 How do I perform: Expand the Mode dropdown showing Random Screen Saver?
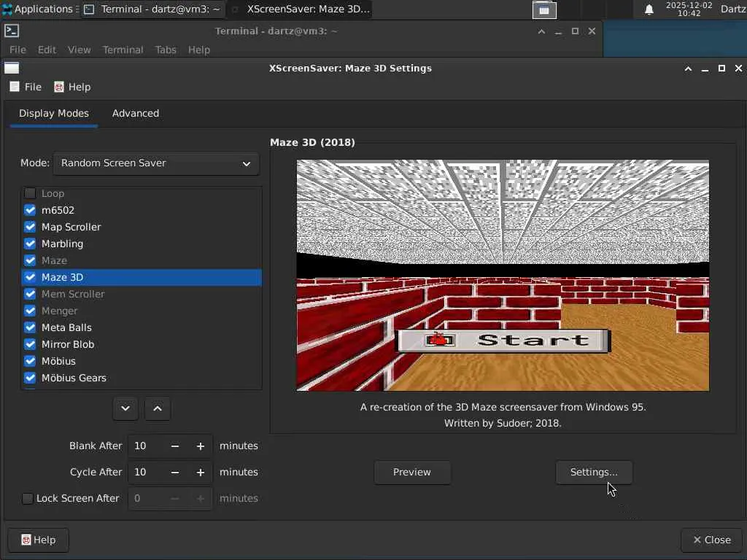(156, 163)
